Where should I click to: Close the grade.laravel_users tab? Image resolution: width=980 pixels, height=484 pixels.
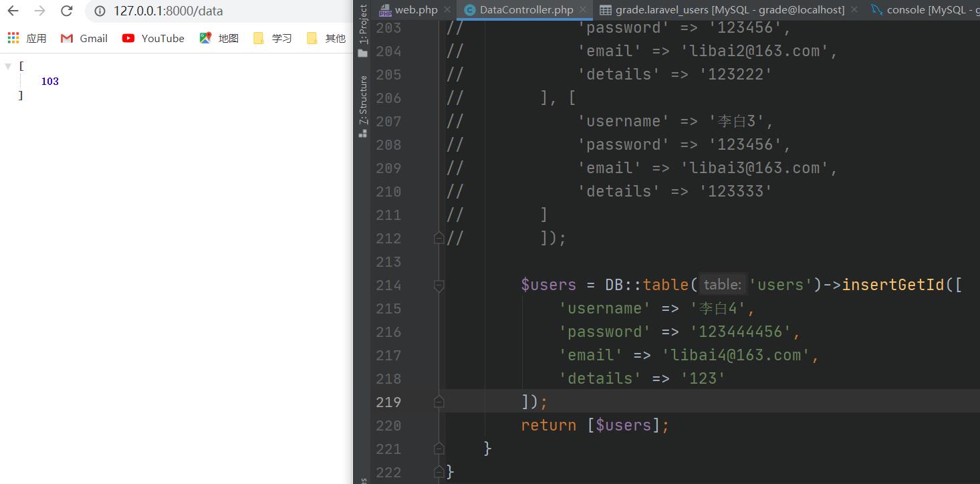854,9
